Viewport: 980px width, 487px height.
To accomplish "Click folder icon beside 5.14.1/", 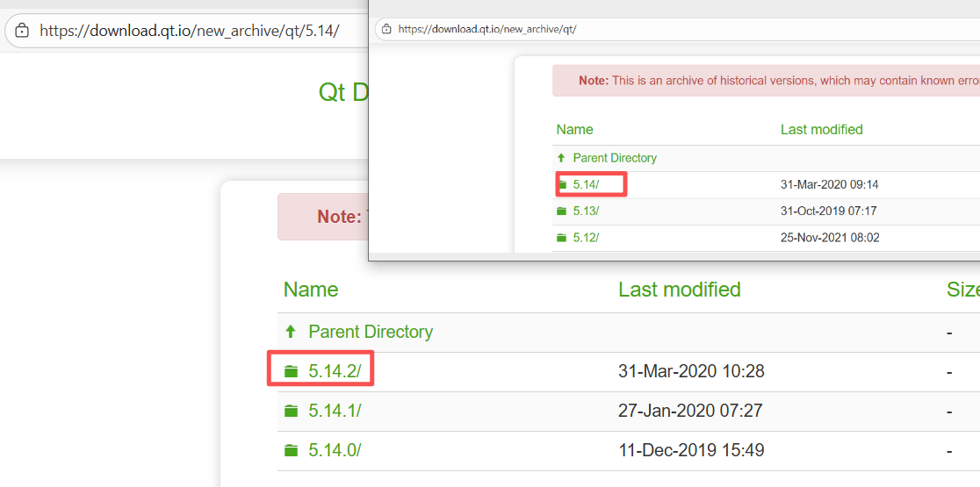I will (291, 411).
